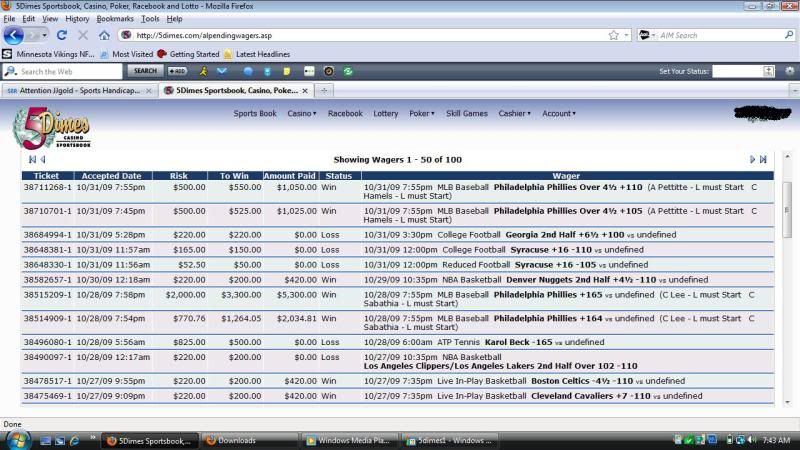This screenshot has height=450, width=800.
Task: Open the Windows Start orb
Action: [17, 440]
